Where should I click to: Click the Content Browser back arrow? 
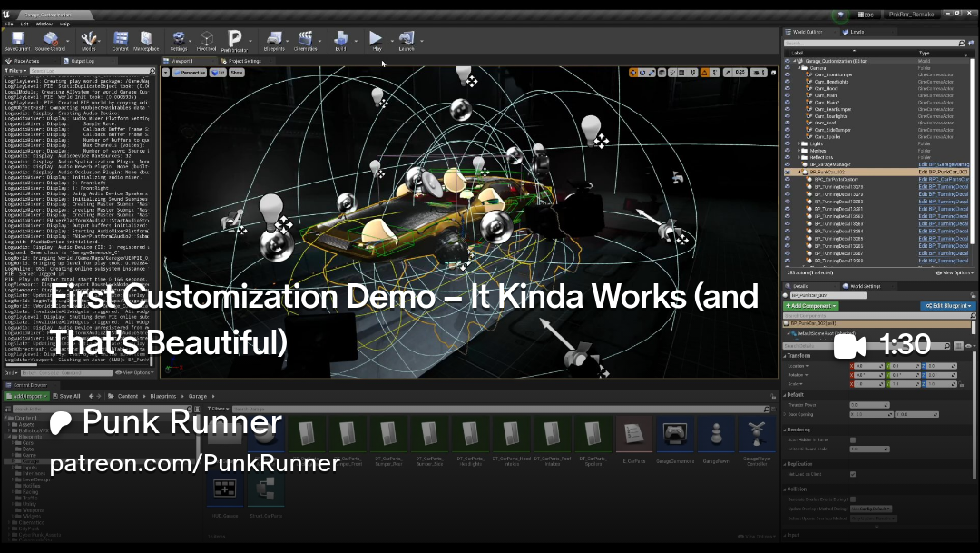(92, 396)
